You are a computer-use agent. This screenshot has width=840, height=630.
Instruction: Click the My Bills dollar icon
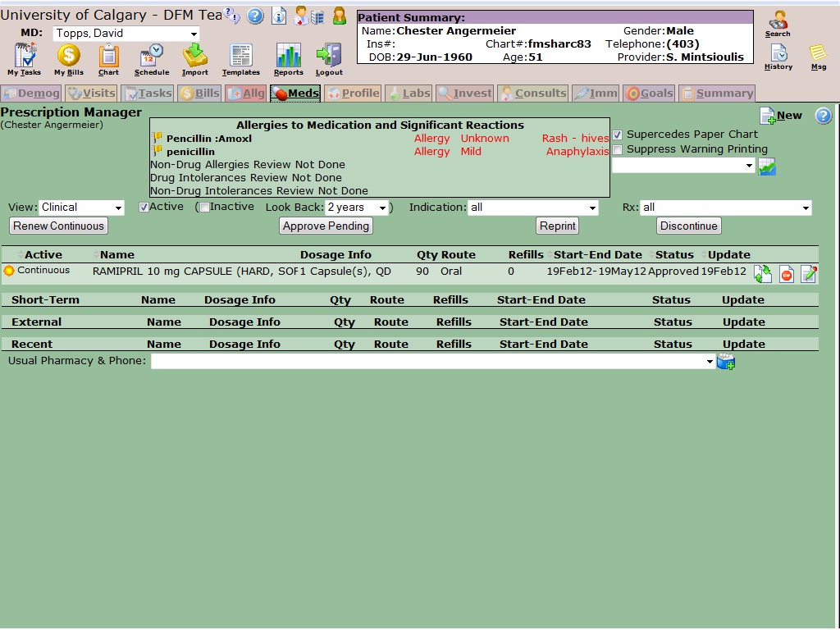click(x=69, y=57)
